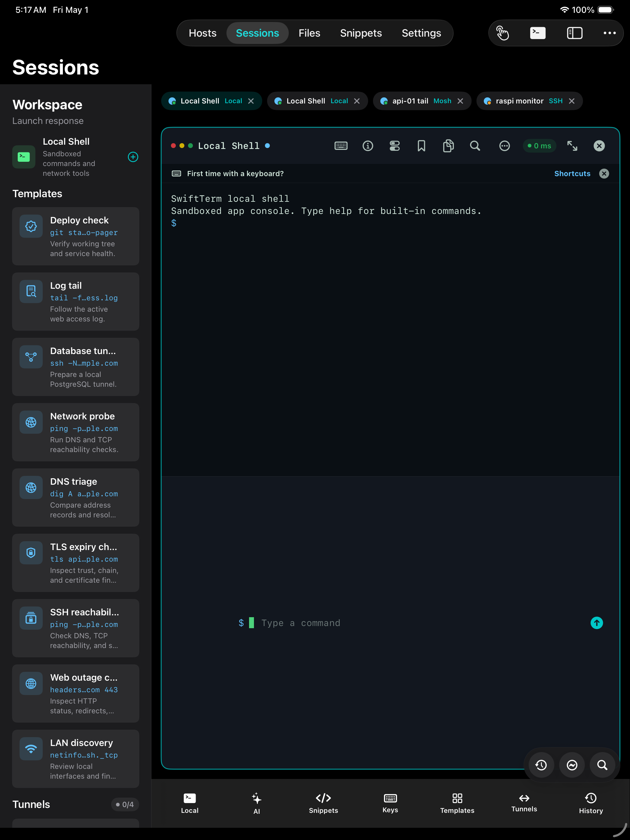The image size is (630, 840).
Task: Show the keyboard icon in terminal header
Action: point(341,146)
